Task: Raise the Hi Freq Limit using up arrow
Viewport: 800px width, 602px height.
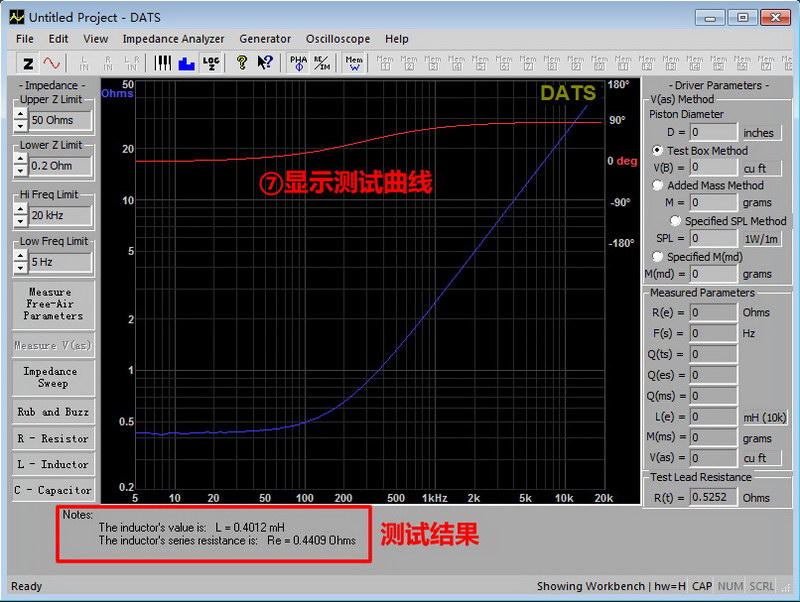Action: (20, 210)
